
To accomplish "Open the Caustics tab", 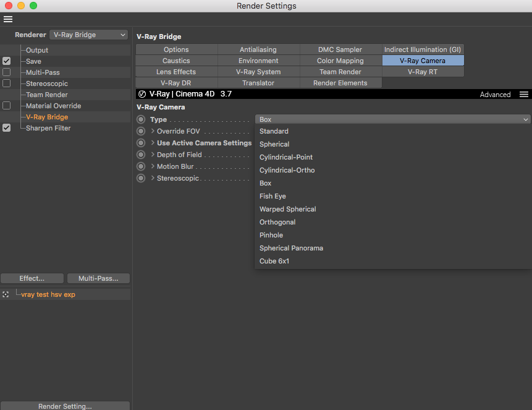I will (177, 61).
